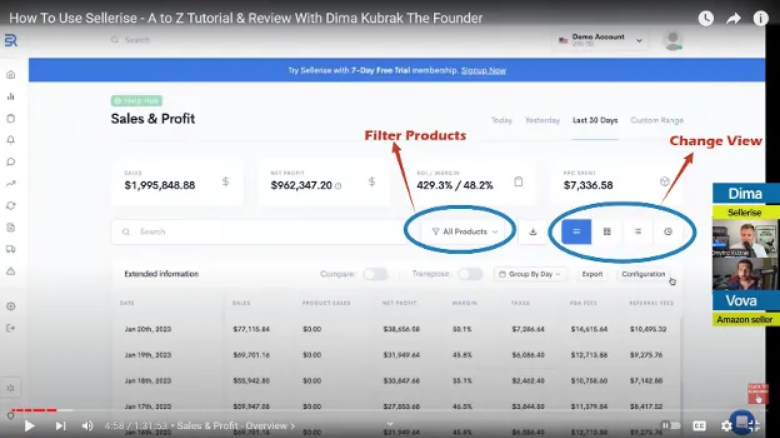Select the Yesterday tab
Screen dimensions: 780x438
[542, 120]
